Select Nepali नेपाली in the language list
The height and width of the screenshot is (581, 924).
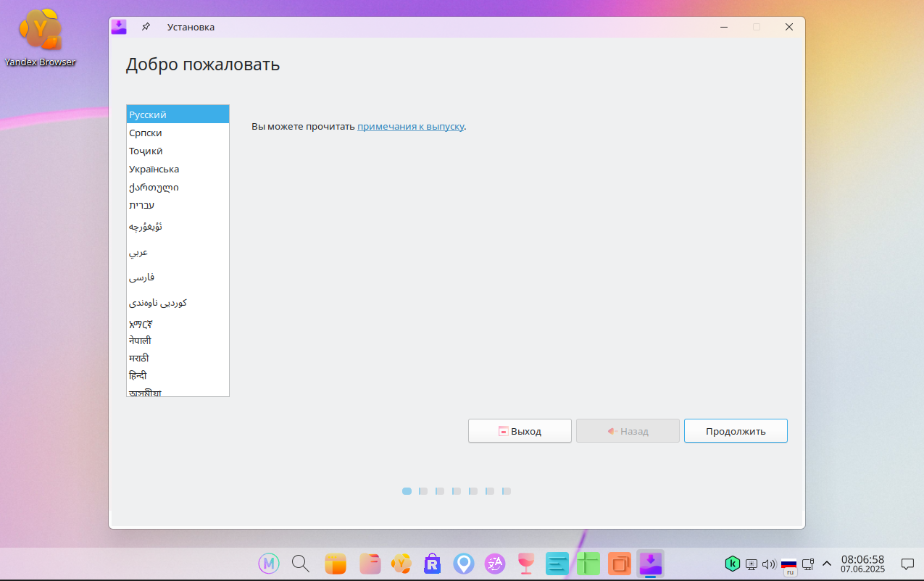tap(178, 340)
